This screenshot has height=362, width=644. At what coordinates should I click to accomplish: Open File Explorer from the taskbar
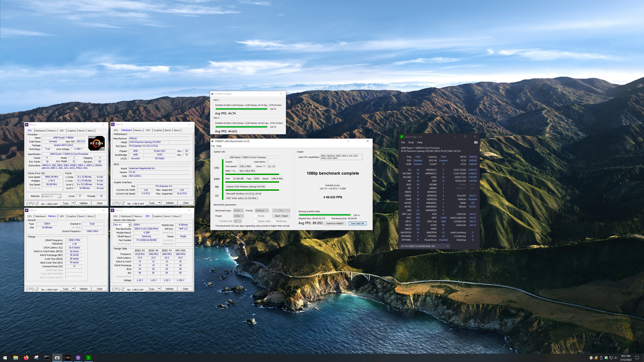[x=15, y=357]
